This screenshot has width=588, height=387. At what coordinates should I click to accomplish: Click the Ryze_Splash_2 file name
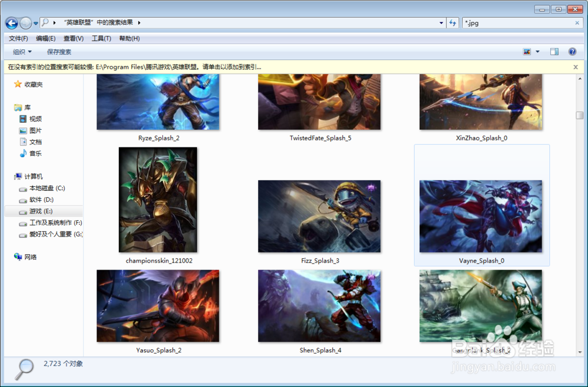click(159, 138)
